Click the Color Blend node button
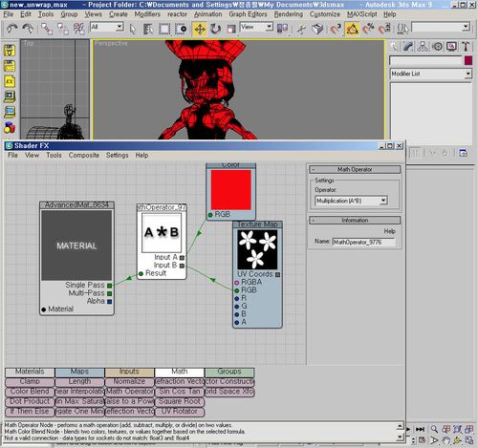Image resolution: width=478 pixels, height=448 pixels. (x=30, y=392)
